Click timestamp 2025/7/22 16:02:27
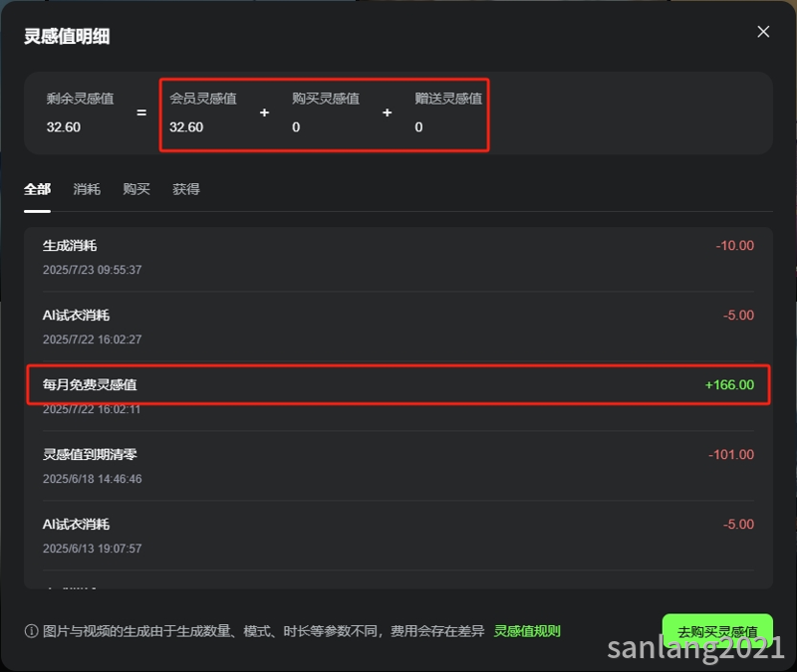Image resolution: width=797 pixels, height=672 pixels. point(92,339)
